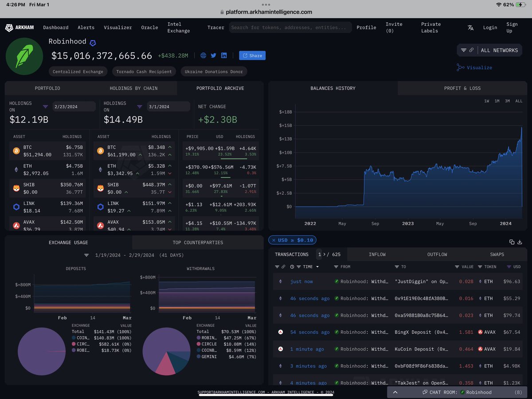Click the filter icon on FROM column
The width and height of the screenshot is (532, 399).
[x=337, y=267]
